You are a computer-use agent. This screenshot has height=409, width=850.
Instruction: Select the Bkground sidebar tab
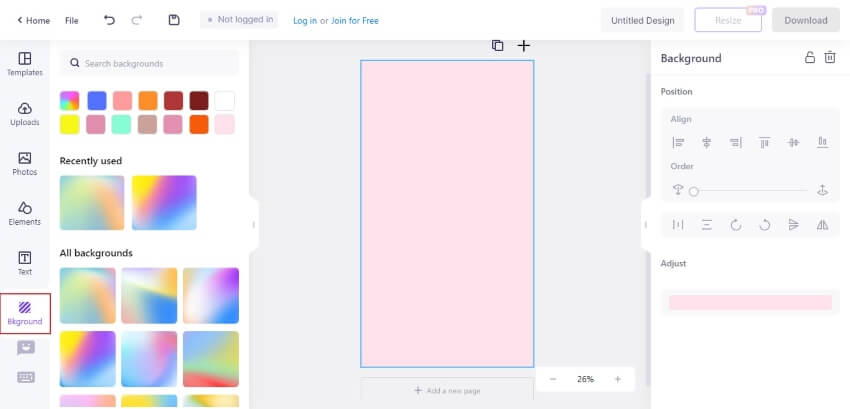(25, 314)
